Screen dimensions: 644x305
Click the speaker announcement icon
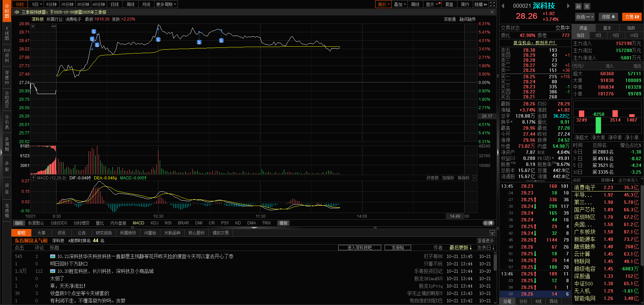tap(17, 12)
